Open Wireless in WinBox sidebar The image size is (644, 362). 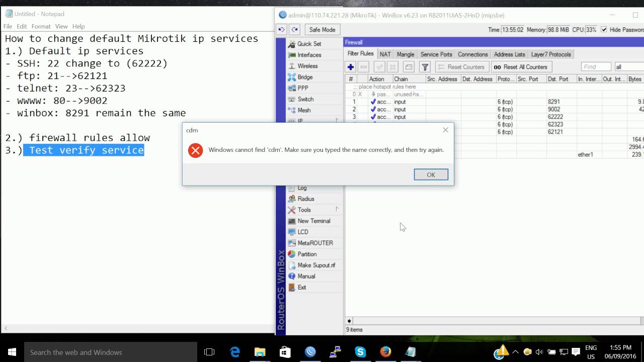pyautogui.click(x=307, y=66)
